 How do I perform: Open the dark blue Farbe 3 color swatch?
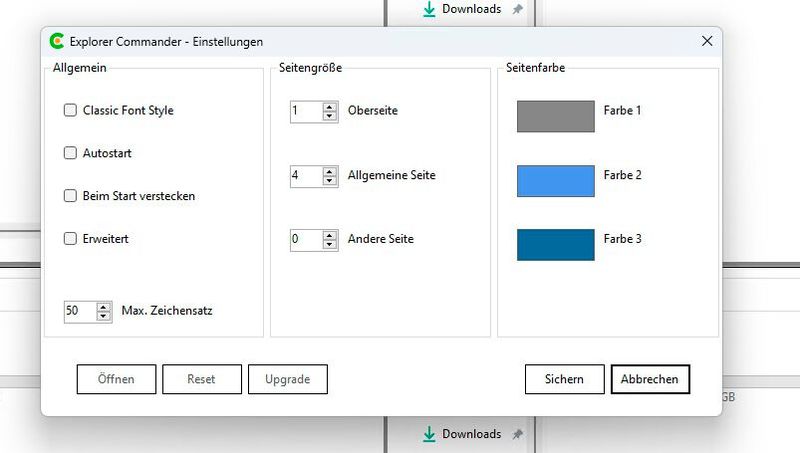tap(556, 245)
